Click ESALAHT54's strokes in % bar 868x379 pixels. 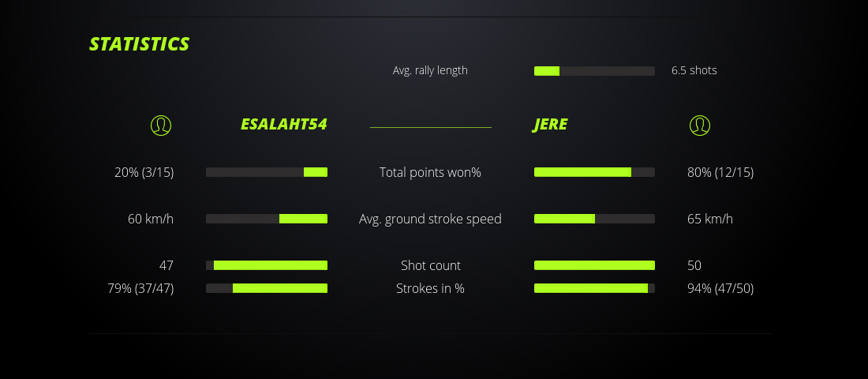267,288
